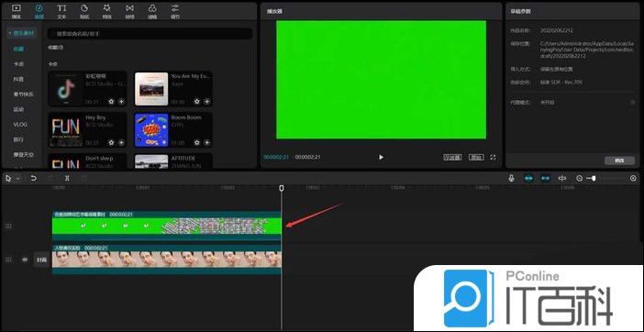Toggle auto snapping in timeline toolbar
This screenshot has height=332, width=644.
546,179
